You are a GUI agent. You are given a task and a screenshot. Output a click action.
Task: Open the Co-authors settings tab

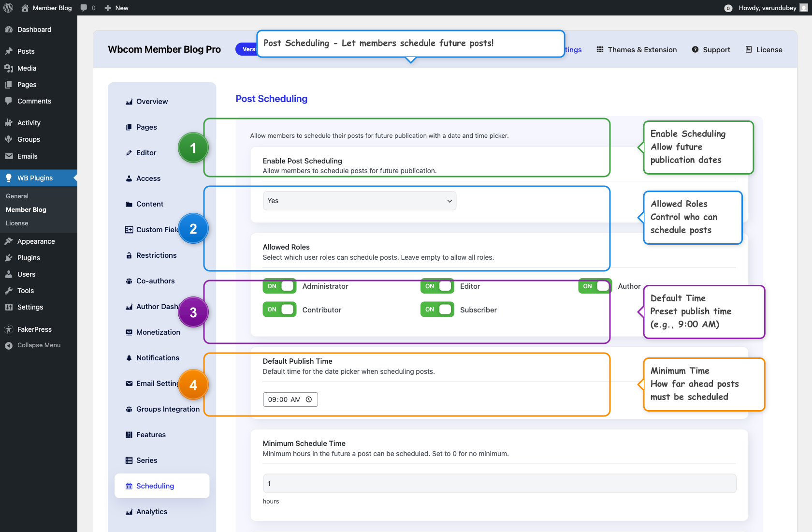(x=162, y=281)
